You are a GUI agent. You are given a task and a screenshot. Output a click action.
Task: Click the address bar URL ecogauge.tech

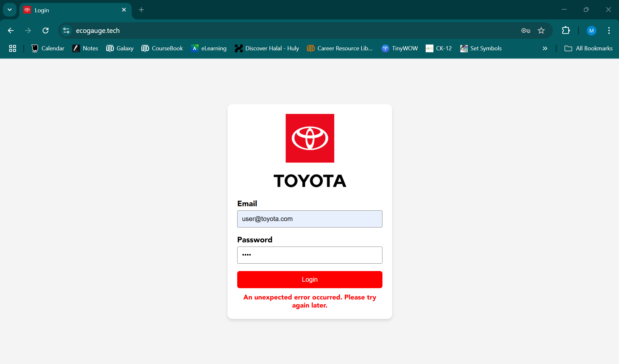coord(98,31)
